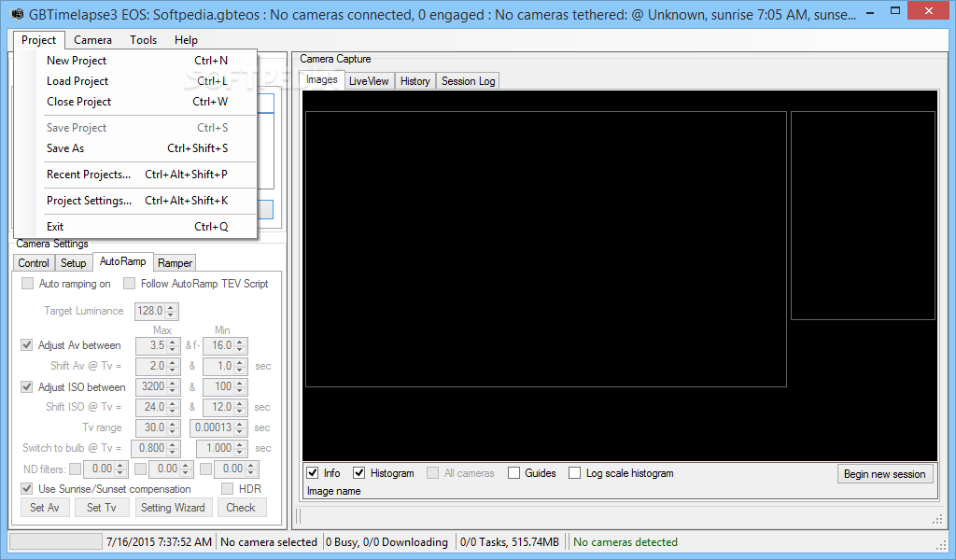Select Load Project menu entry

137,81
